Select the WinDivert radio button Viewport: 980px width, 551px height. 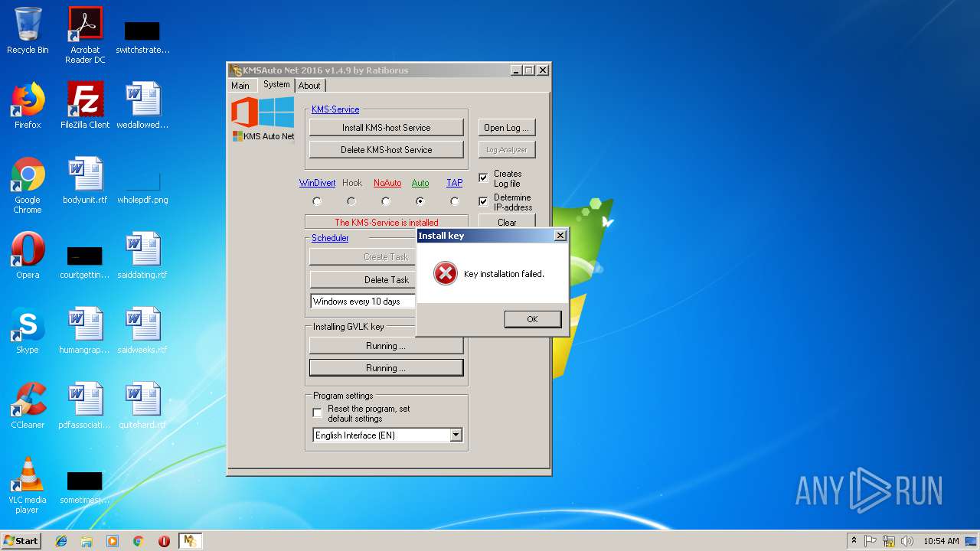[317, 201]
